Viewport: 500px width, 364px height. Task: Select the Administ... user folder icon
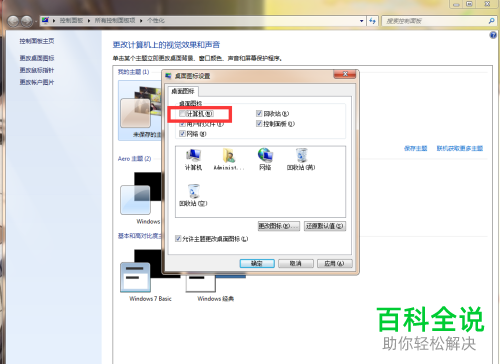(x=229, y=159)
